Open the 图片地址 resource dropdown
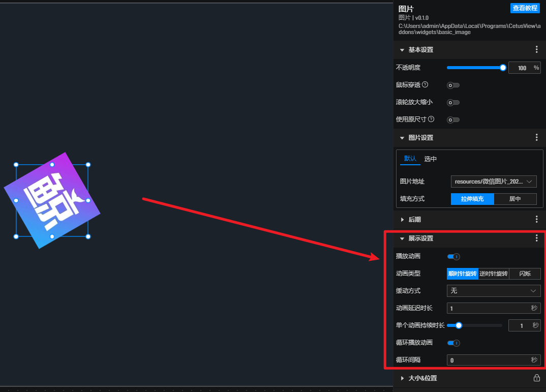Image resolution: width=546 pixels, height=392 pixels. 493,182
